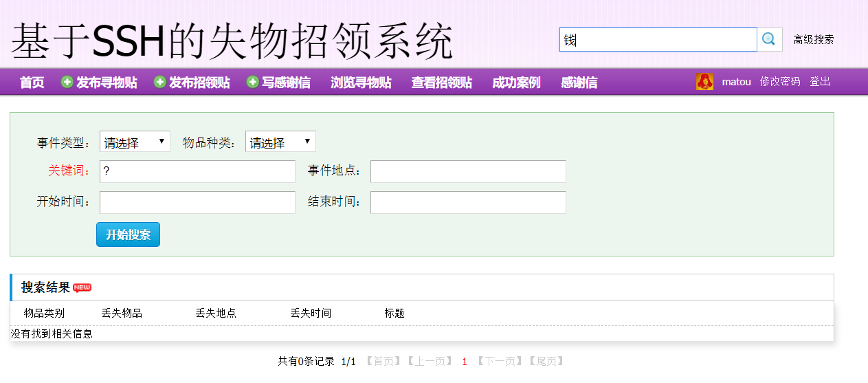The width and height of the screenshot is (868, 383).
Task: Open 发布寻物贴 menu item
Action: point(107,83)
